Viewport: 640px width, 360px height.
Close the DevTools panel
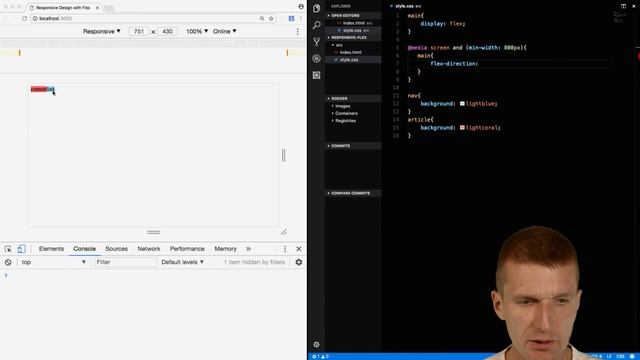pos(299,249)
